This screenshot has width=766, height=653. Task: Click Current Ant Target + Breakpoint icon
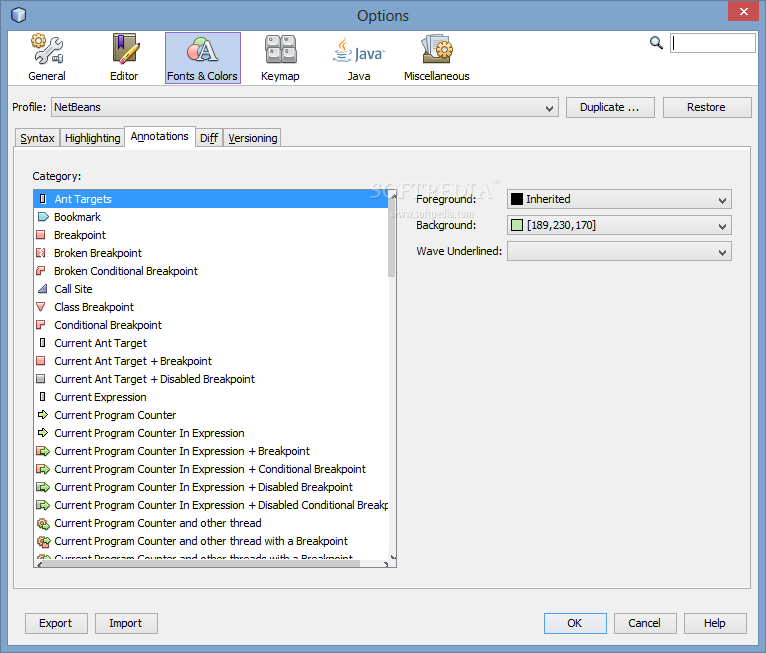[41, 361]
